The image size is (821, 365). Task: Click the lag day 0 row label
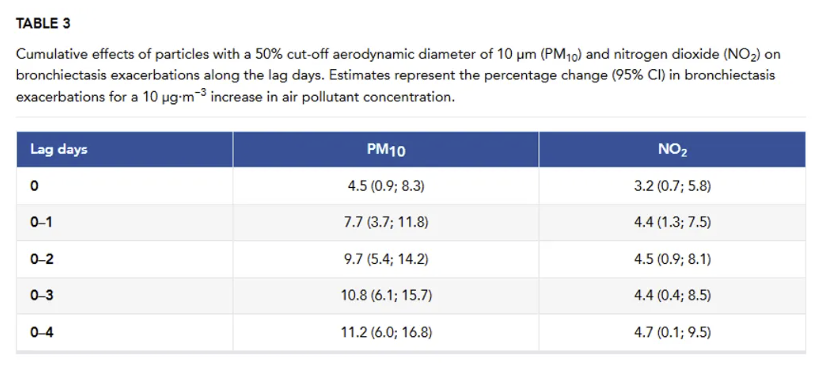pyautogui.click(x=34, y=186)
